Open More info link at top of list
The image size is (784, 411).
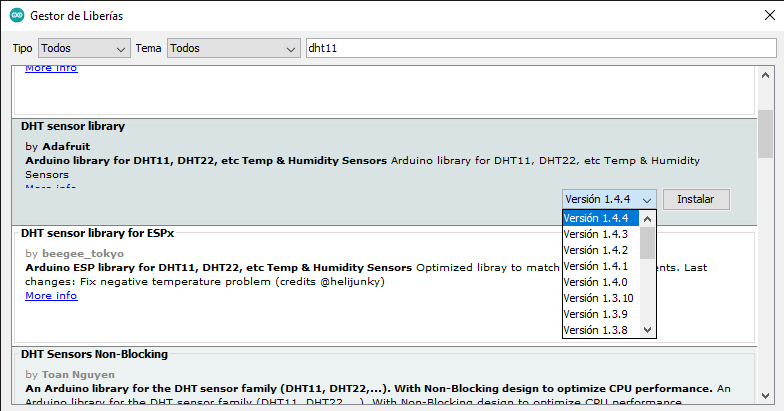pos(51,68)
